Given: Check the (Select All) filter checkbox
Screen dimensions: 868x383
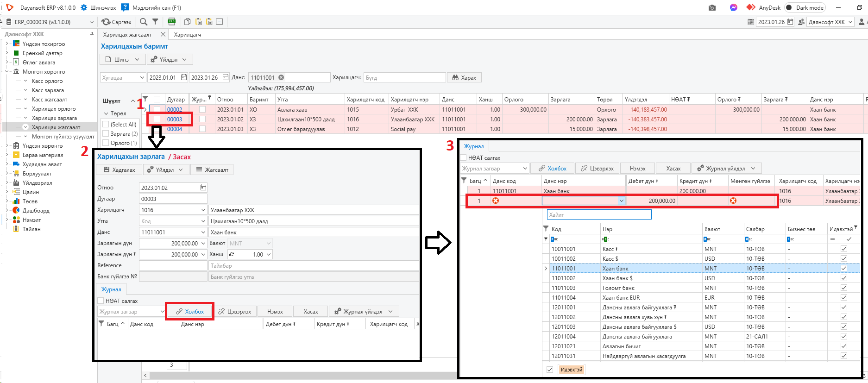Looking at the screenshot, I should pyautogui.click(x=106, y=124).
